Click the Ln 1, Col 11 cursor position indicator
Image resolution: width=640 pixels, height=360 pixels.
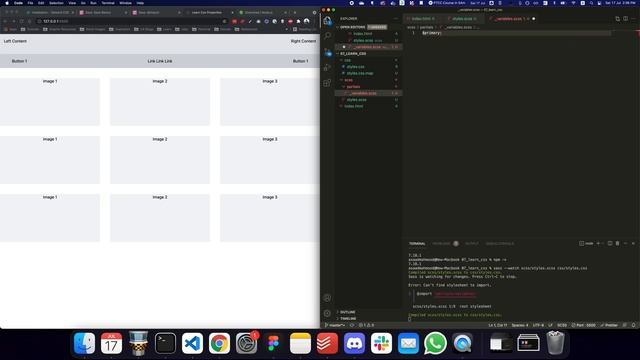tap(498, 325)
